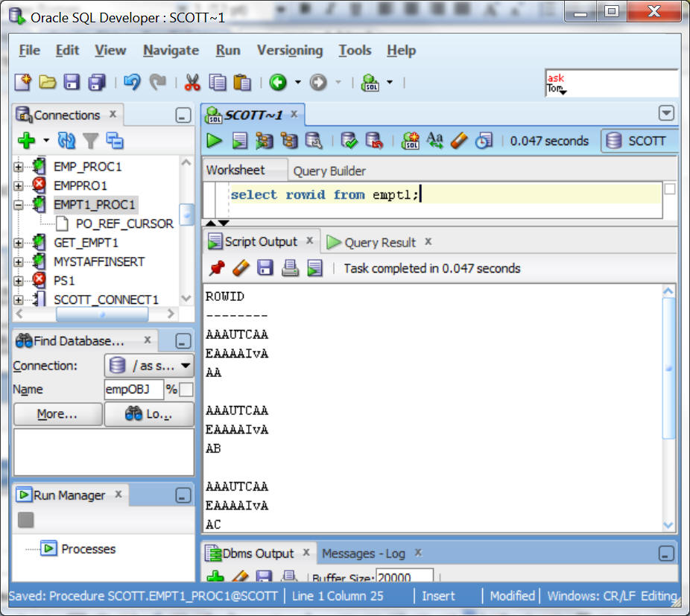Screen dimensions: 690x616
Task: Toggle the checkbox beside the Name field
Action: [x=186, y=390]
